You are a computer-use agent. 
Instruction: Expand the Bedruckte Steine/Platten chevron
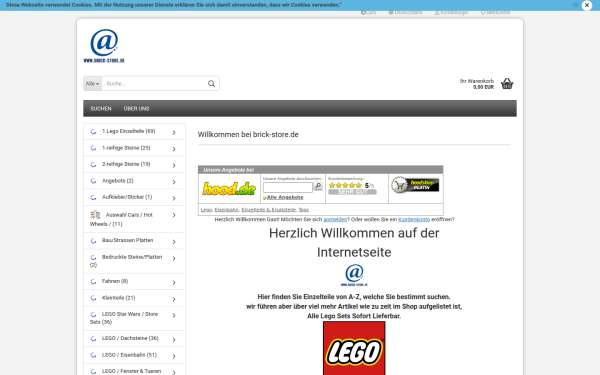[174, 258]
